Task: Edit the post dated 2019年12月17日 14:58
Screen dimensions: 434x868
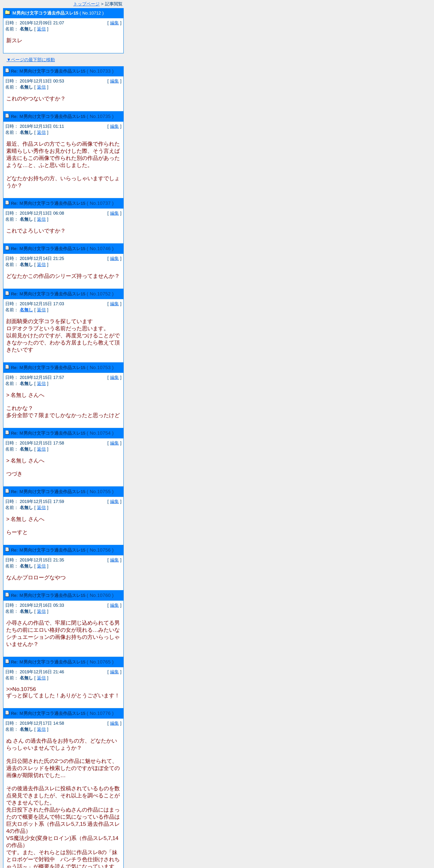Action: [x=114, y=723]
